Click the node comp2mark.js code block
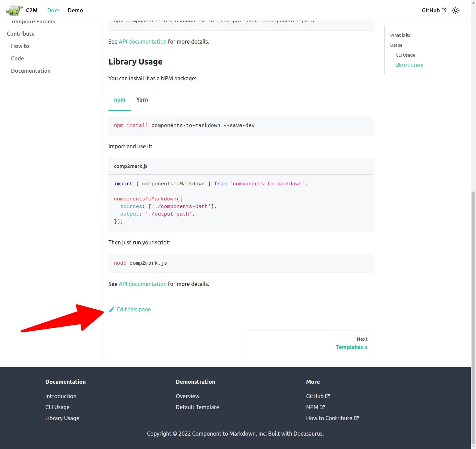 tap(241, 263)
